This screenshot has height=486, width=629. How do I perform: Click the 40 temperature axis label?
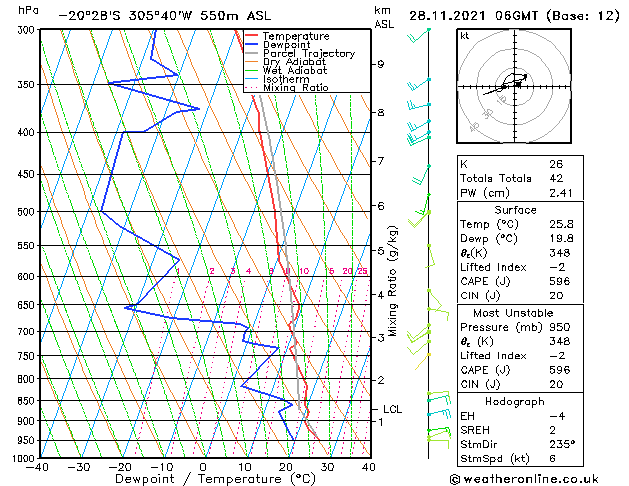point(368,467)
